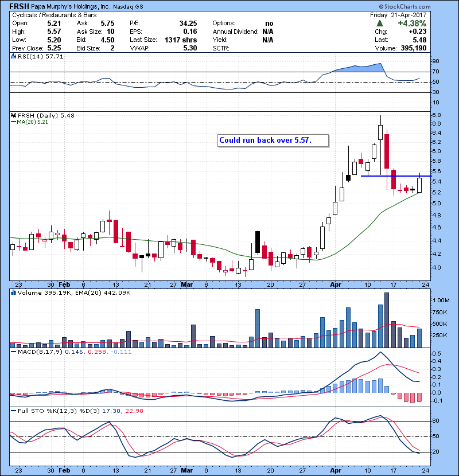This screenshot has height=476, width=459.
Task: Click the P/E ratio value 34.25
Action: pyautogui.click(x=188, y=24)
